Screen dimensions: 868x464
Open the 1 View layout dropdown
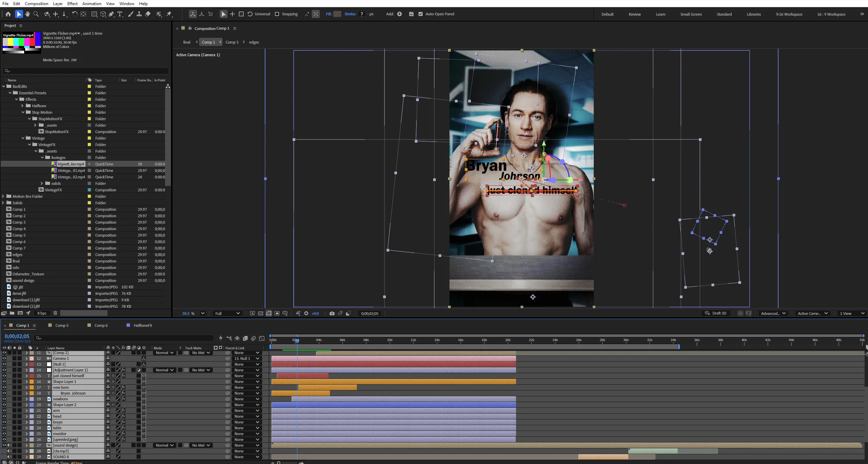(852, 314)
